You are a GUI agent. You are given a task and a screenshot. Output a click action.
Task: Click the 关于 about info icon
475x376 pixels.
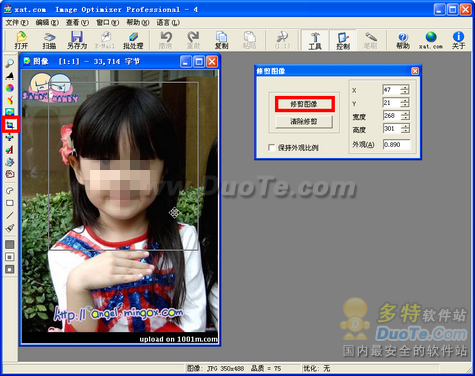coord(458,40)
